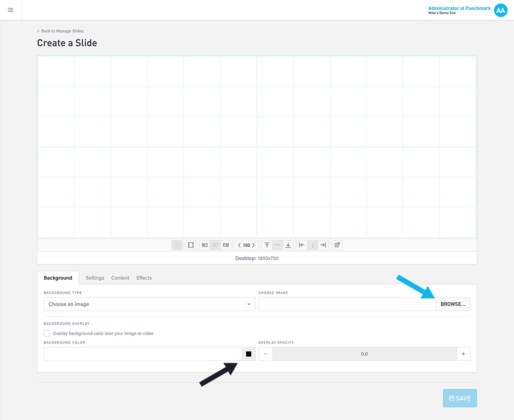Go back to Manage Slides
Screen dimensions: 514x420
point(60,31)
